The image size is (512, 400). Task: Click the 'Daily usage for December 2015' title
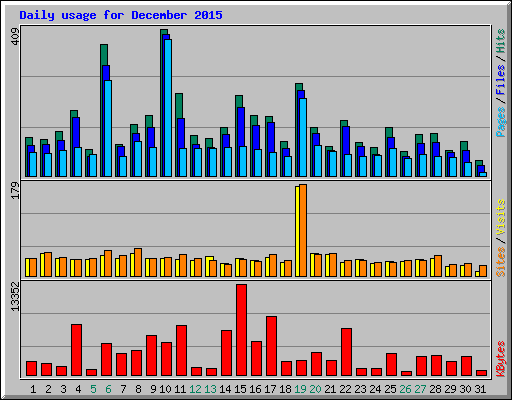point(121,15)
